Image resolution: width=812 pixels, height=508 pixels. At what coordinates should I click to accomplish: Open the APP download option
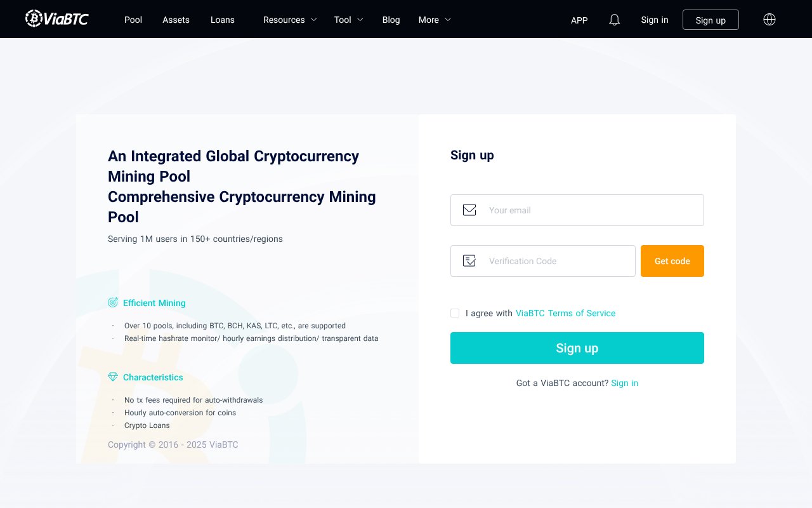[579, 20]
